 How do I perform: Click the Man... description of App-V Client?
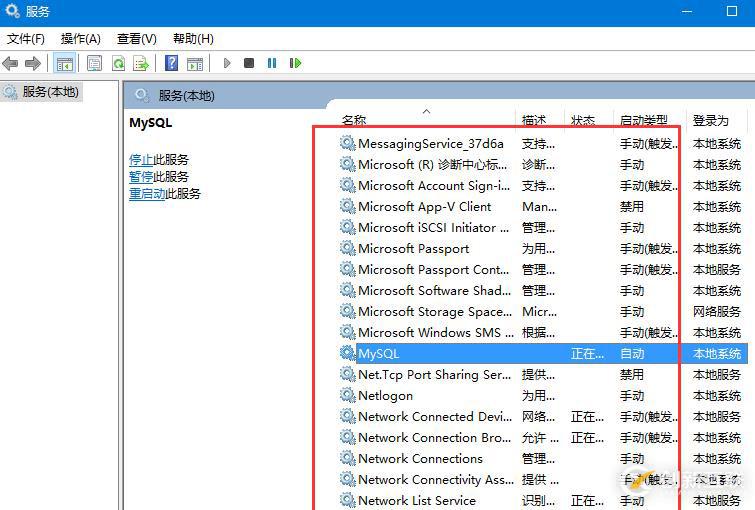[539, 207]
